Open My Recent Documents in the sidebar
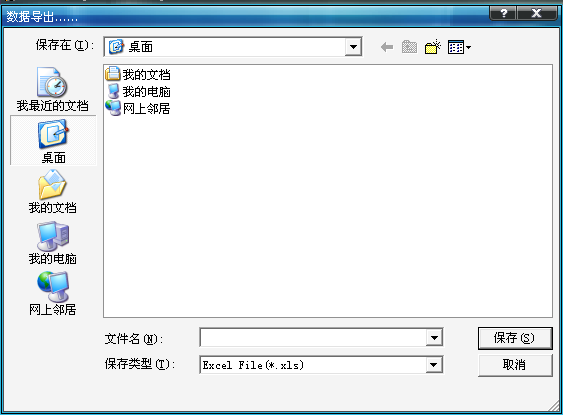 [x=52, y=89]
